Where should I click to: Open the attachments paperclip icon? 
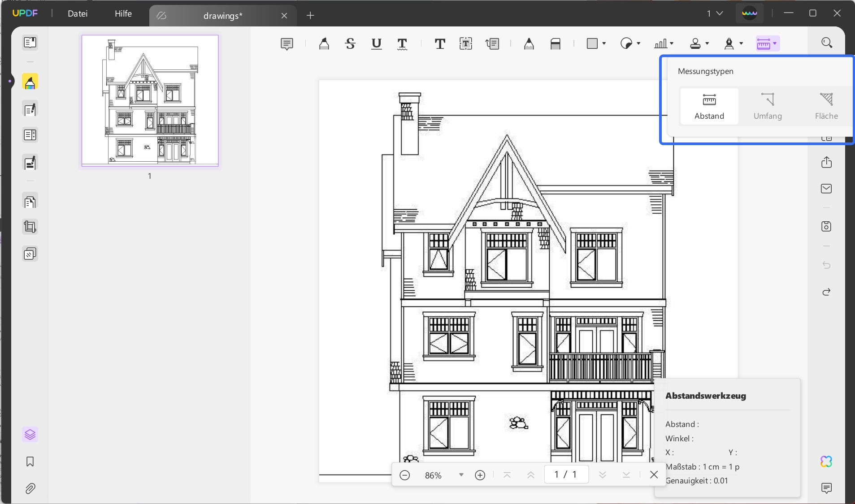pyautogui.click(x=30, y=488)
